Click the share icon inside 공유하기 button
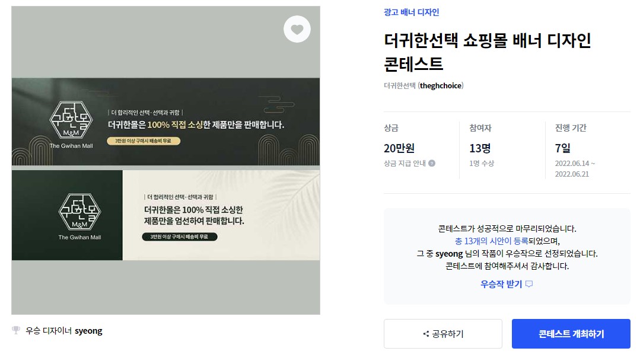Screen dimensions: 640x364 pos(426,334)
